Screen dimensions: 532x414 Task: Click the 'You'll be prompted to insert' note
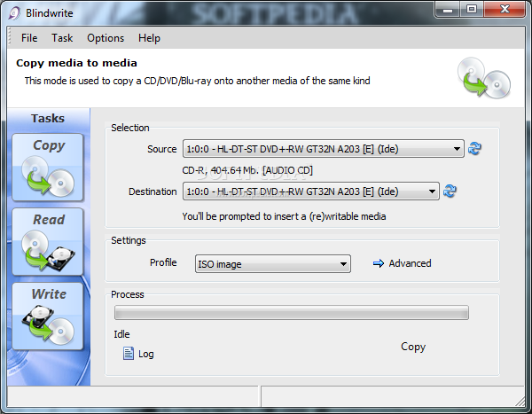point(284,216)
